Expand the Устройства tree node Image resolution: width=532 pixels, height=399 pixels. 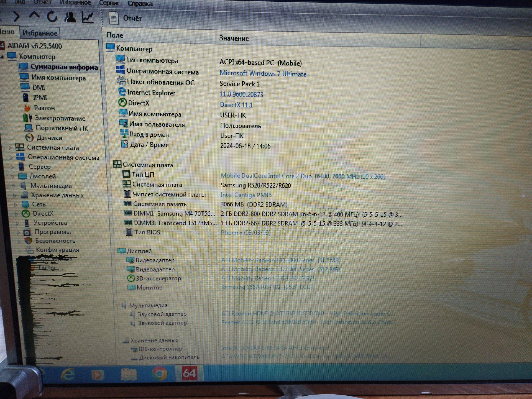(x=17, y=223)
